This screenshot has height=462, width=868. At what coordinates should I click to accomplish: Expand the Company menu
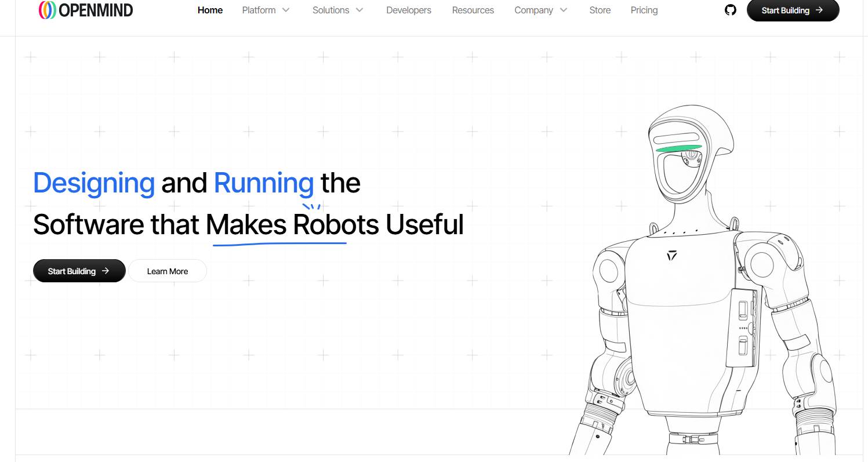point(533,10)
